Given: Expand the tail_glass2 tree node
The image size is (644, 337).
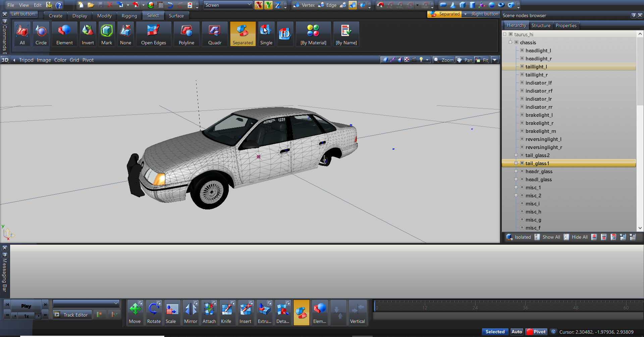Looking at the screenshot, I should point(516,155).
